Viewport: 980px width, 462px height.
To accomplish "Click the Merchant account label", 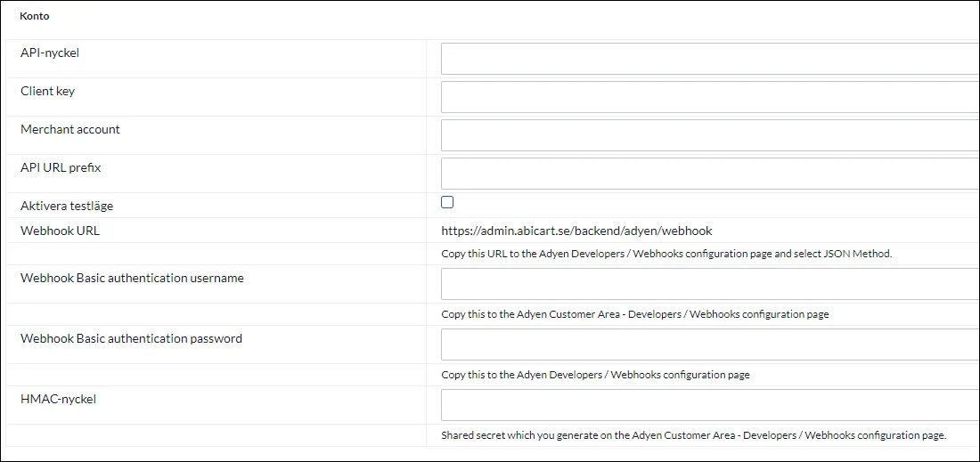I will tap(70, 129).
